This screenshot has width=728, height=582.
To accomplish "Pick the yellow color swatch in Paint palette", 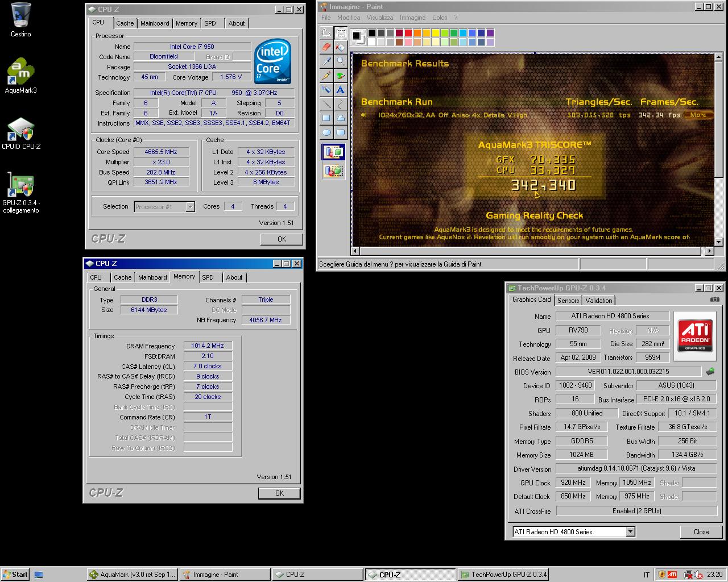I will click(x=436, y=33).
